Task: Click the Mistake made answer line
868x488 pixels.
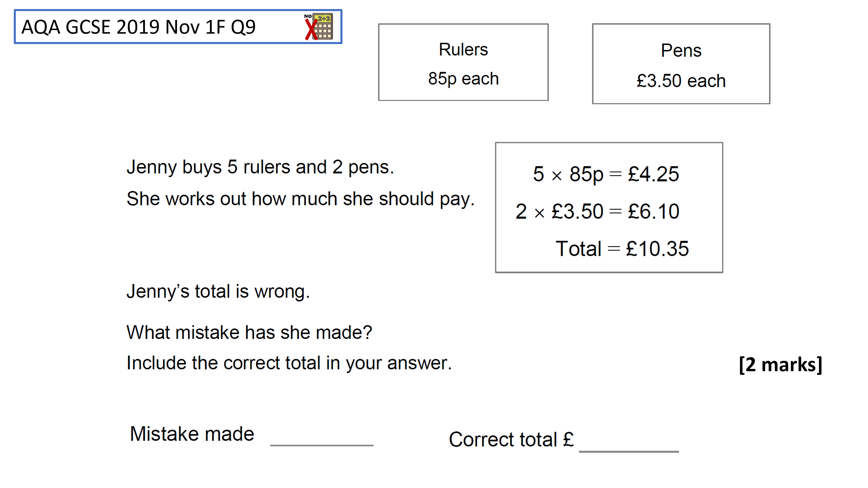Action: tap(322, 445)
